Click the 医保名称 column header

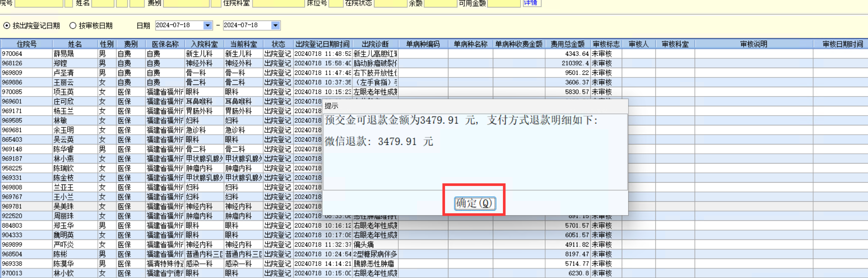(165, 44)
